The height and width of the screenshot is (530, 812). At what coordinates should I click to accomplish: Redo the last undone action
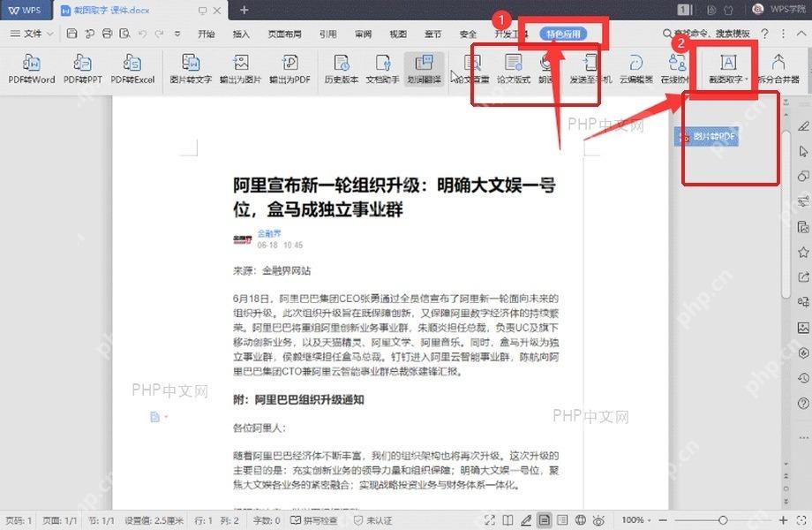click(x=159, y=34)
